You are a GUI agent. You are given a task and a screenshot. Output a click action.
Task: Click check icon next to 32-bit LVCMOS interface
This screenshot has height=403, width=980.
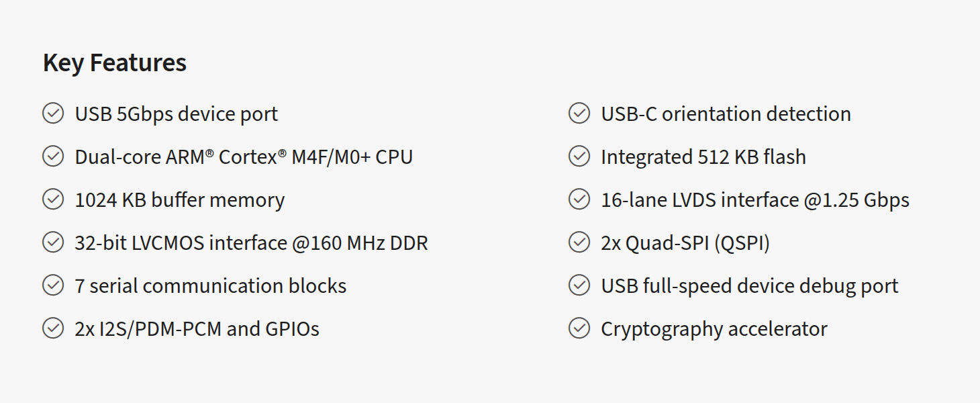(53, 242)
